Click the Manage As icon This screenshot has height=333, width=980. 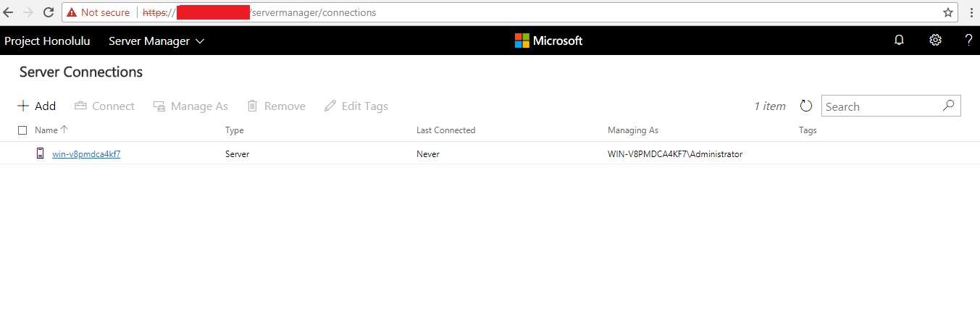point(159,106)
